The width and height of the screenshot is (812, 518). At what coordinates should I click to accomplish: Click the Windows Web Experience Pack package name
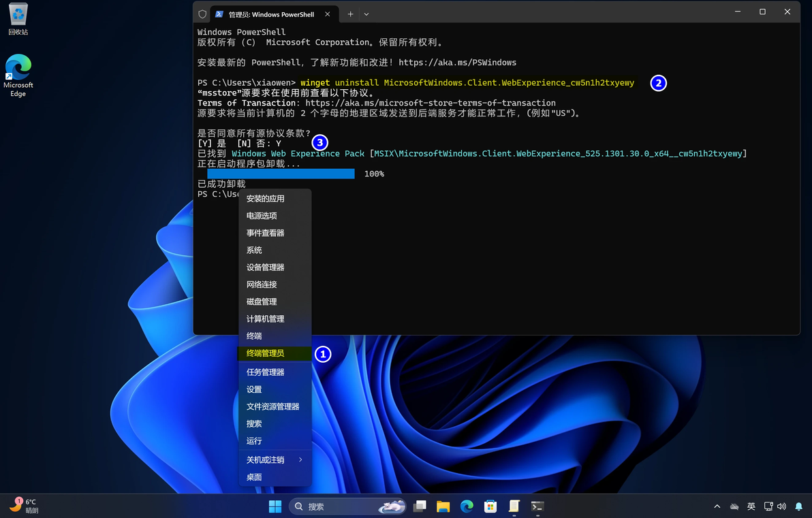coord(298,154)
